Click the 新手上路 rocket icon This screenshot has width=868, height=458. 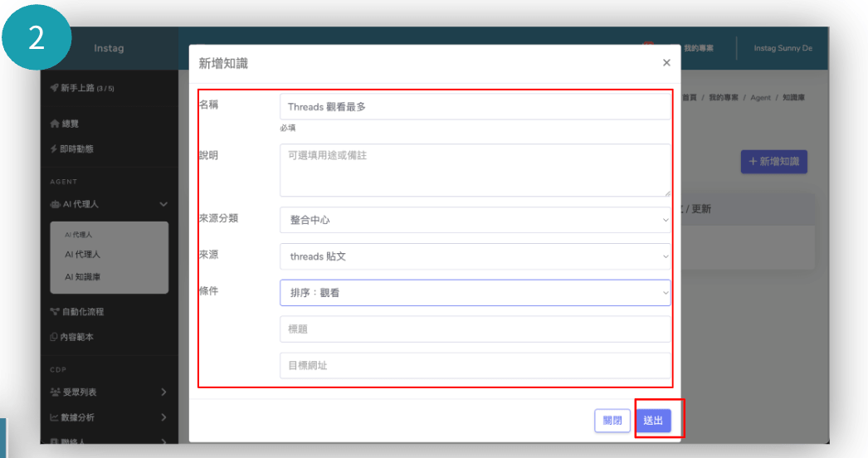click(55, 88)
